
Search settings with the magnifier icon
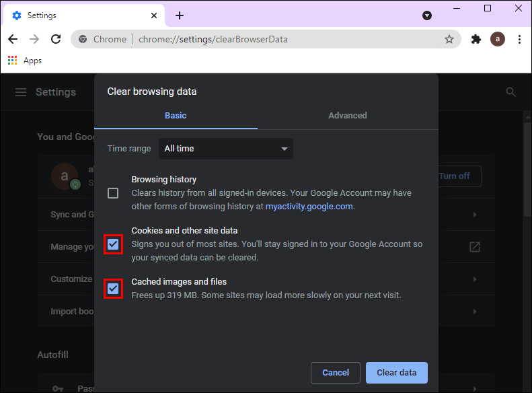511,92
